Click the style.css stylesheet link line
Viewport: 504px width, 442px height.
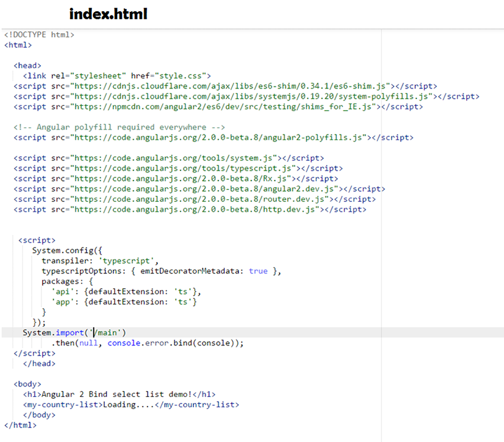(117, 76)
